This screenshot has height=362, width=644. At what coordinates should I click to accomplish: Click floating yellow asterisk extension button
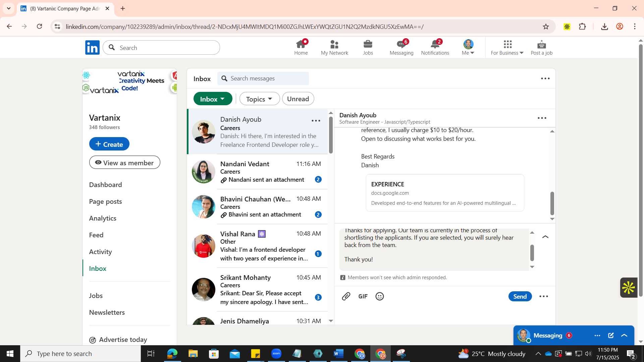coord(629,288)
